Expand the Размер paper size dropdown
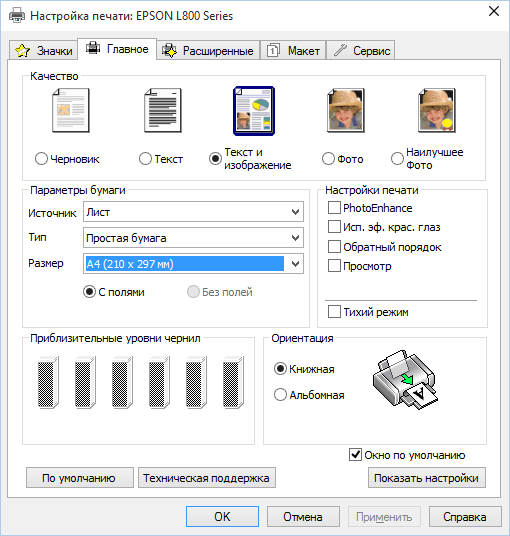510x536 pixels. [x=193, y=264]
